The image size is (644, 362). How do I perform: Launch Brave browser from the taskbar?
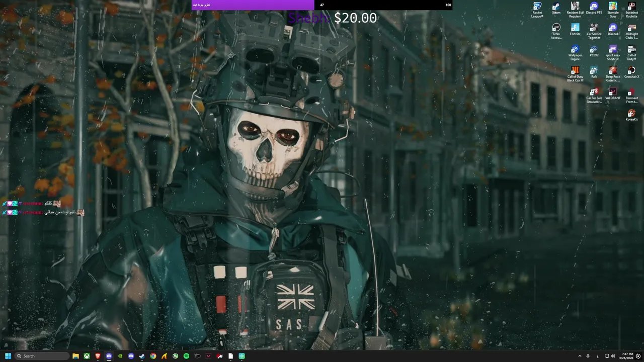click(x=98, y=356)
